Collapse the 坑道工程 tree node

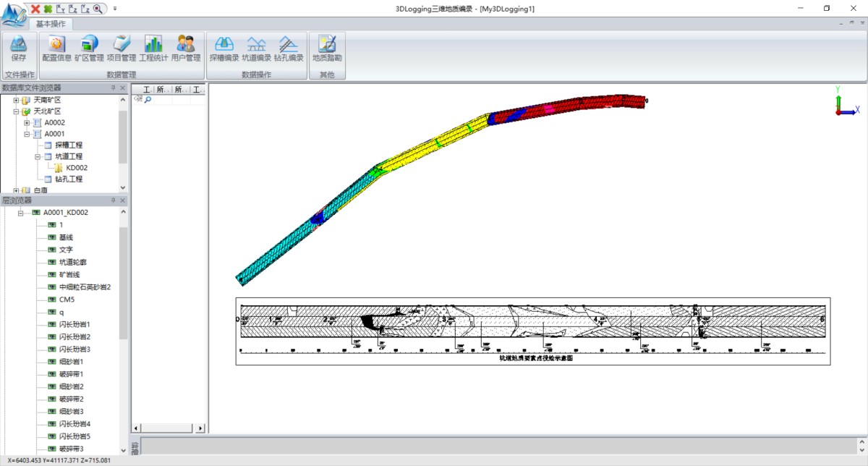(x=38, y=156)
